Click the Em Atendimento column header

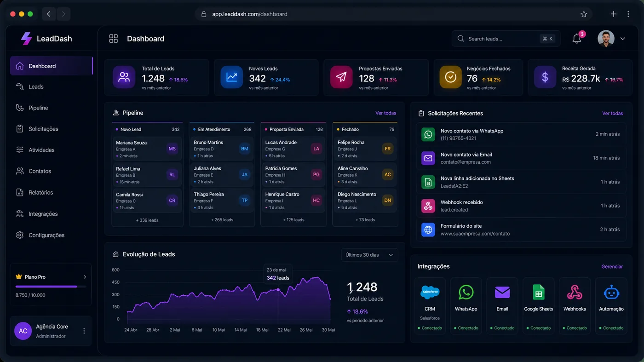pos(222,129)
